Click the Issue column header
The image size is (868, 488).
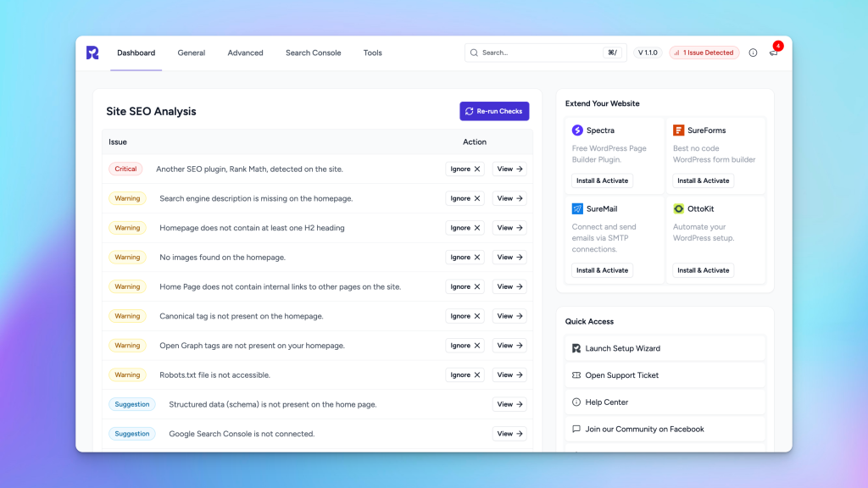[118, 142]
